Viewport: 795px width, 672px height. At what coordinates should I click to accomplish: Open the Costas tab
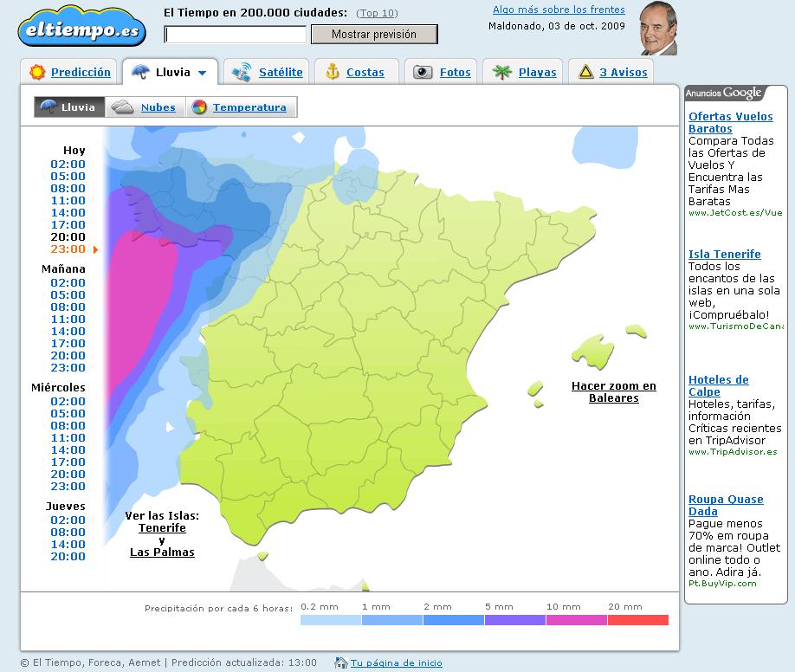coord(365,72)
